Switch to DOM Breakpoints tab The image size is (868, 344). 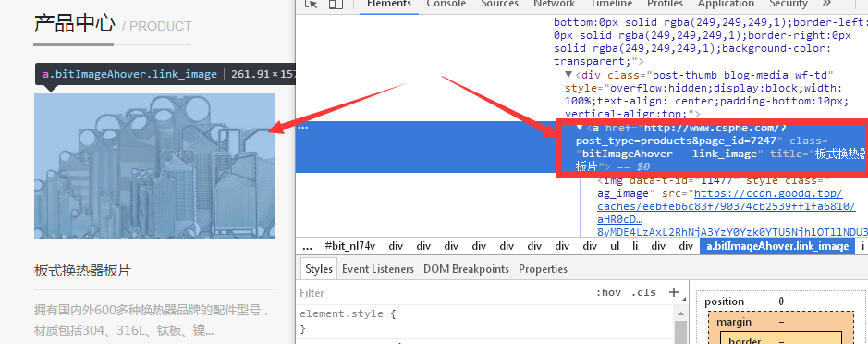click(466, 269)
